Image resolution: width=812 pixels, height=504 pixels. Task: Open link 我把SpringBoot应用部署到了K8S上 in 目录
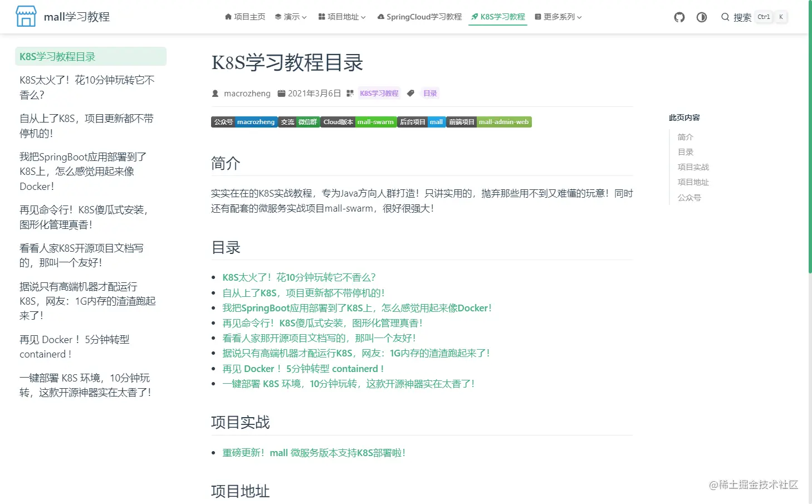(357, 308)
